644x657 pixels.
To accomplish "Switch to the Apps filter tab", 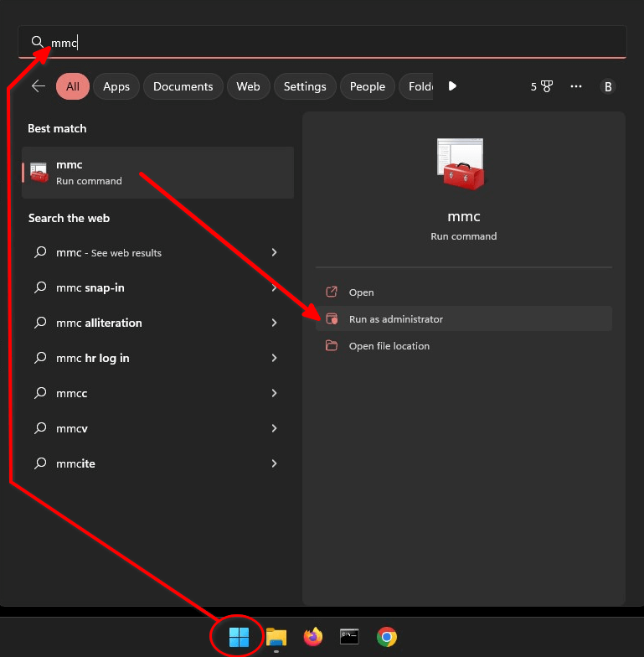I will pyautogui.click(x=116, y=86).
